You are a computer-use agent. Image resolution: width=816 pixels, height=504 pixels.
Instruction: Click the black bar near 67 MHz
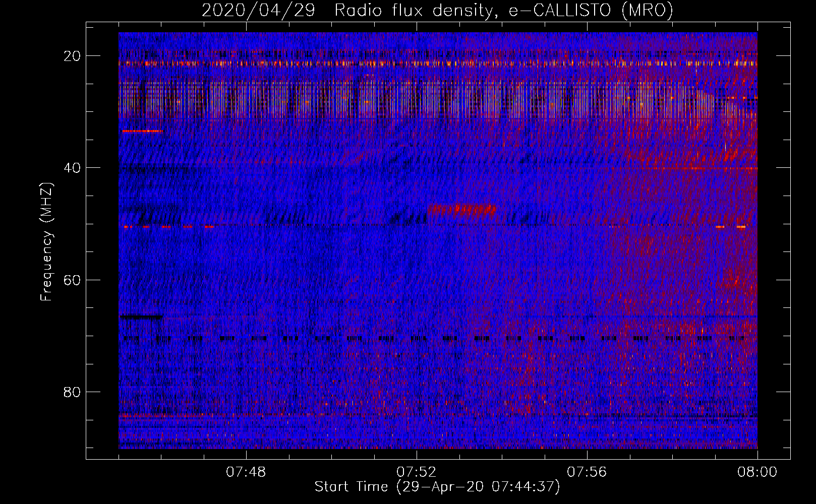coord(141,318)
